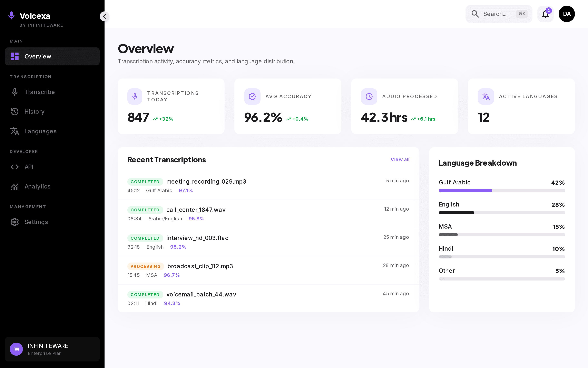Click the MSA progress bar

click(x=502, y=235)
